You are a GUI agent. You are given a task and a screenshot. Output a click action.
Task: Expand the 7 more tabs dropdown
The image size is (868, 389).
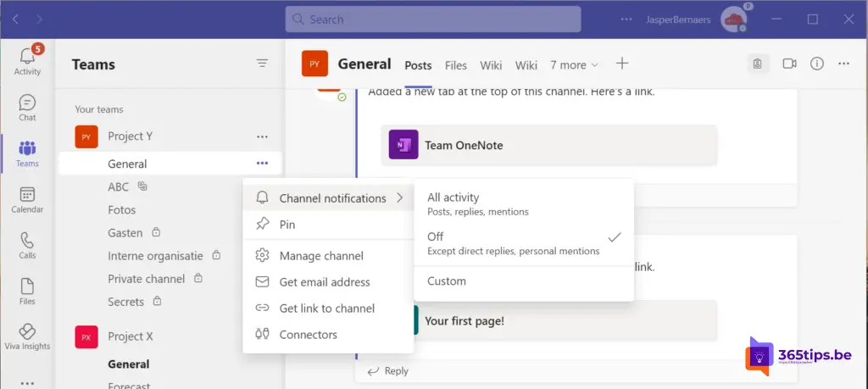pos(574,64)
